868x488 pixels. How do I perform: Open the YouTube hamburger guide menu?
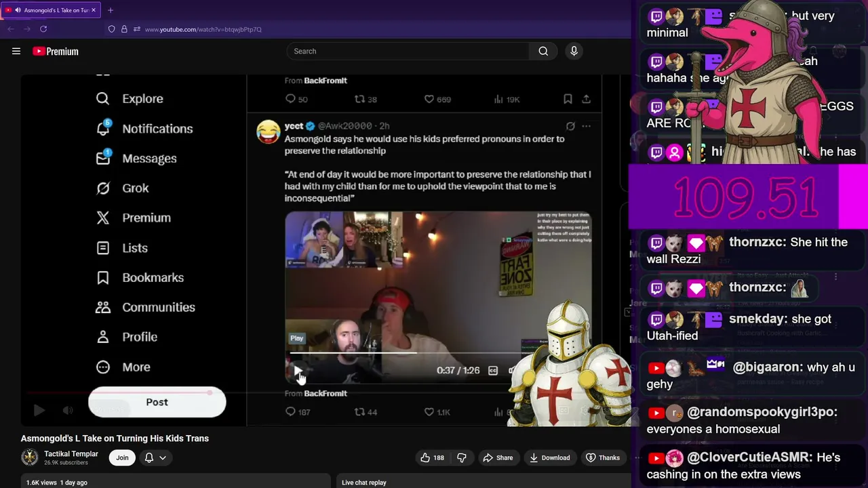click(x=16, y=51)
